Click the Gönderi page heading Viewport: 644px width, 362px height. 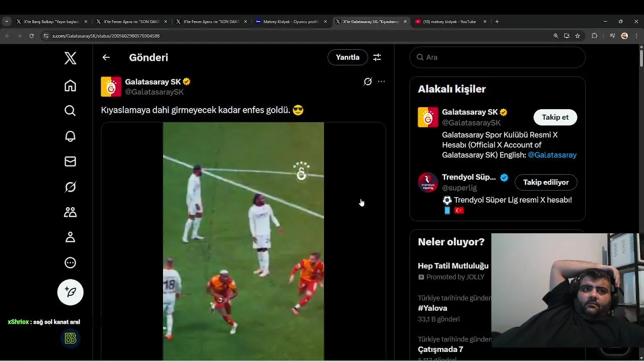tap(148, 57)
